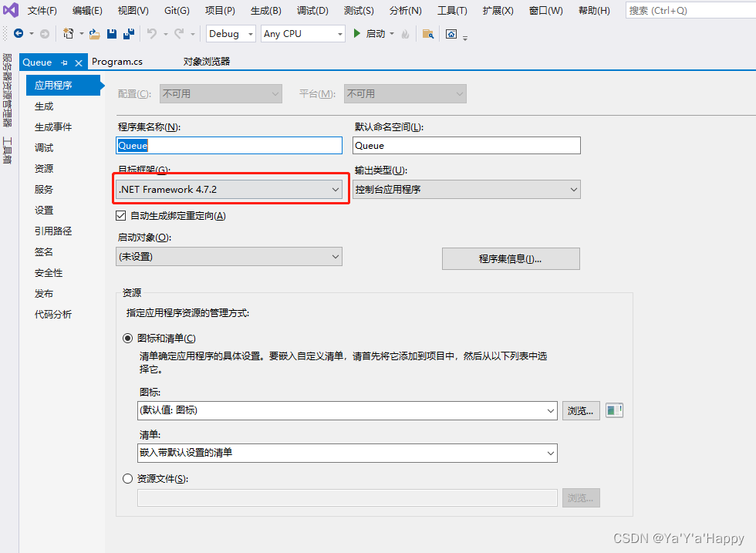This screenshot has height=553, width=756.
Task: Click the search (Ctrl+Q) box
Action: (690, 11)
